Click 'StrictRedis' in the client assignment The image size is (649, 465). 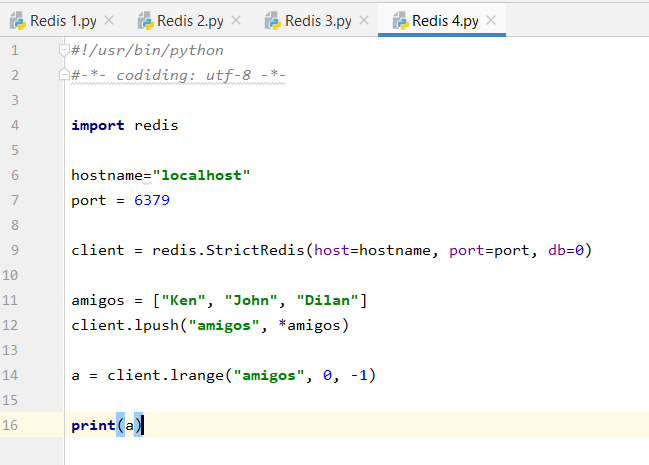(255, 250)
